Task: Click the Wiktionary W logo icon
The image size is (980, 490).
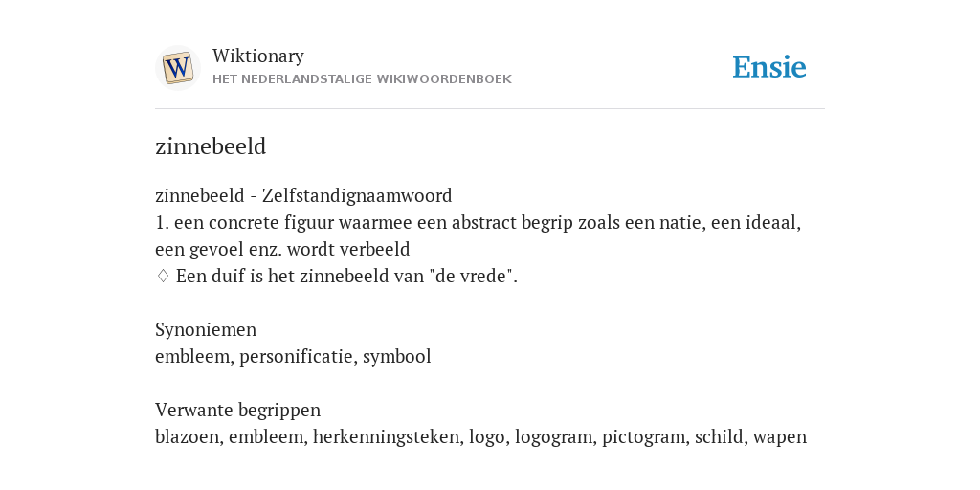Action: tap(177, 68)
